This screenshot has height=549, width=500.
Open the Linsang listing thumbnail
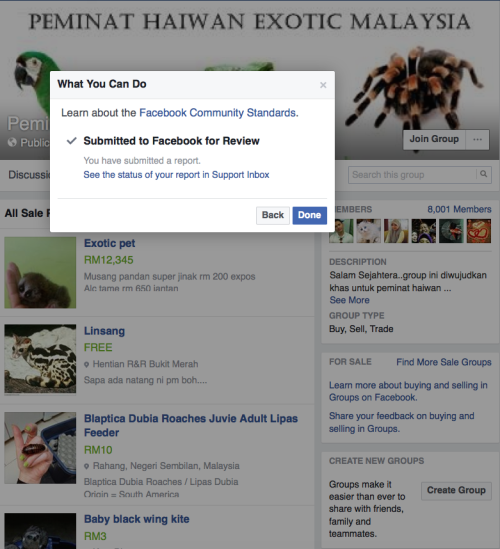coord(40,359)
